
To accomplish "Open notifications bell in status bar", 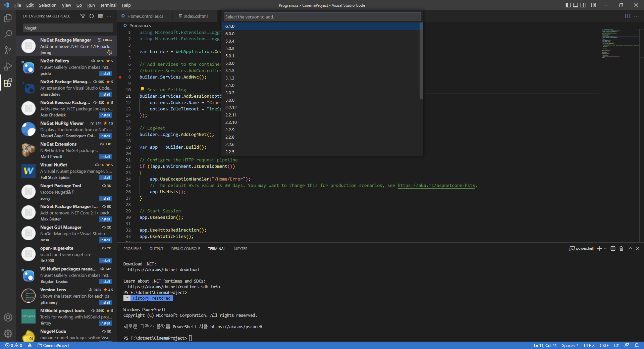I will coord(637,345).
